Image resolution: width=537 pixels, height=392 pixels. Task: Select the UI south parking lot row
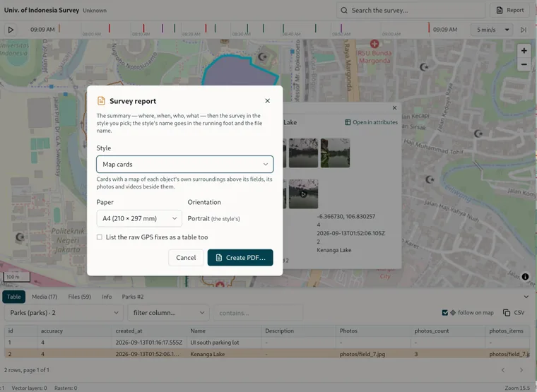click(267, 343)
